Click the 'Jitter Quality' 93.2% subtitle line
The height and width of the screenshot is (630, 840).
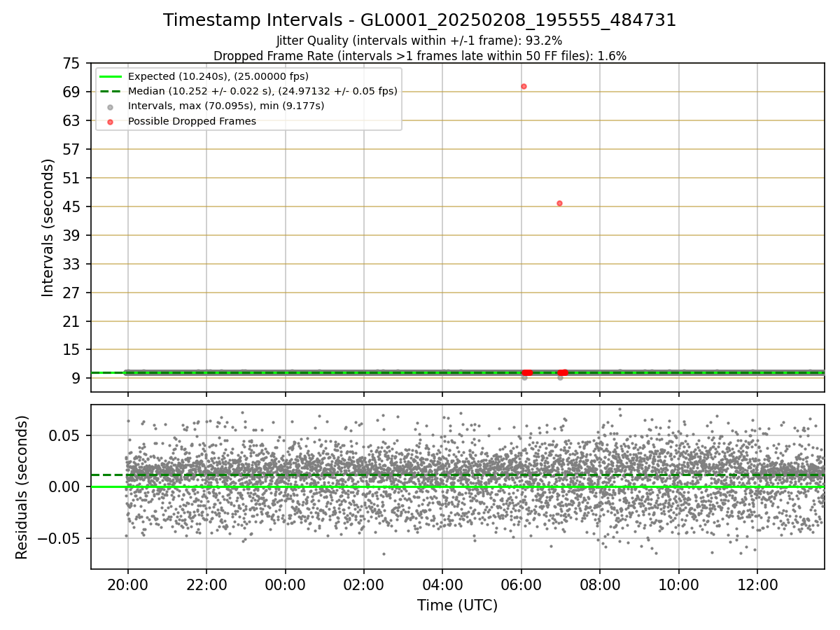pyautogui.click(x=419, y=41)
